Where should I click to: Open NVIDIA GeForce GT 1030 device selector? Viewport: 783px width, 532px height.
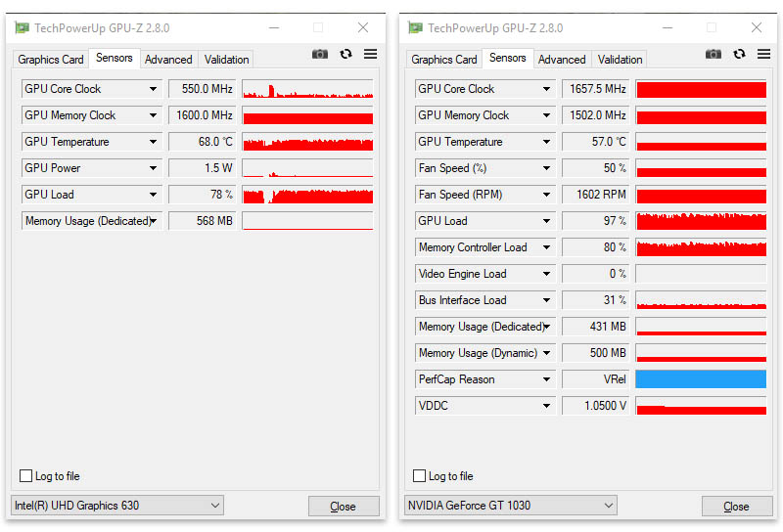coord(510,505)
